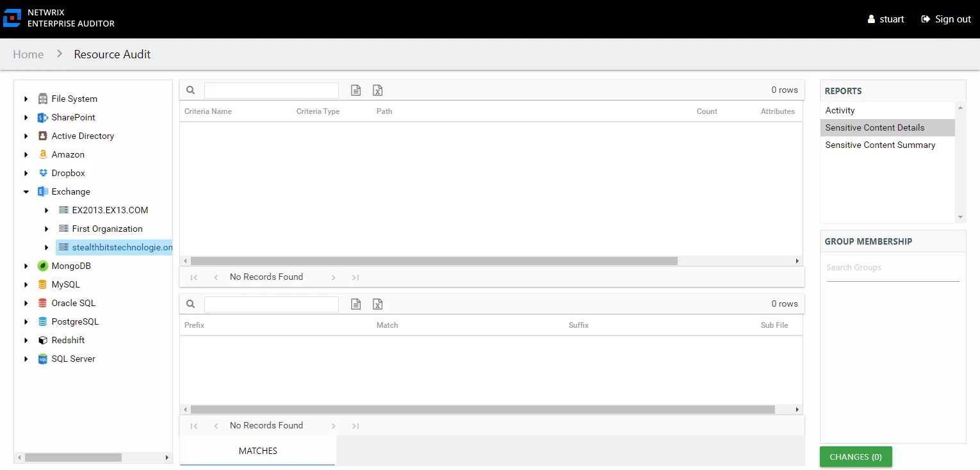The image size is (980, 470).
Task: Click the Sign out link text
Action: pos(953,19)
